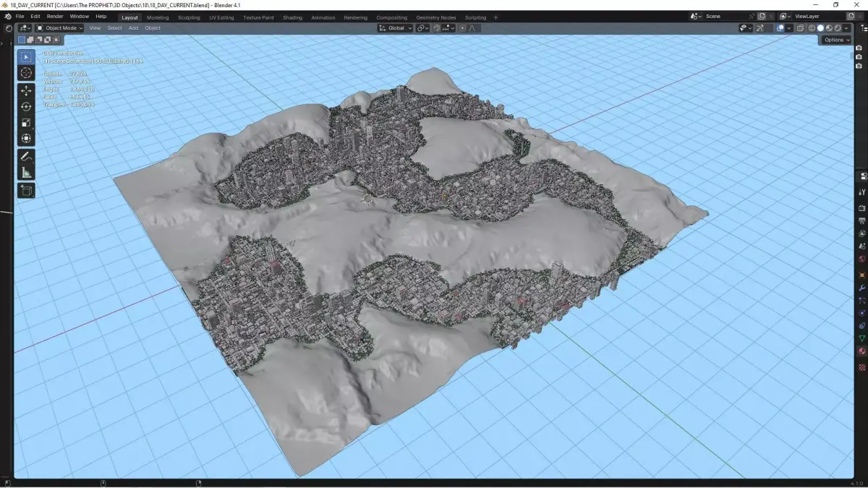
Task: Select the Measure tool
Action: click(26, 172)
